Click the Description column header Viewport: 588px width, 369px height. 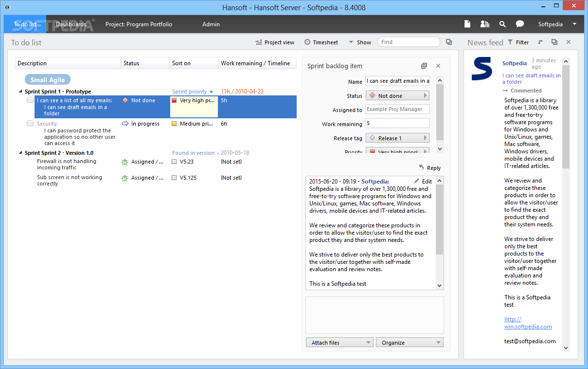68,63
